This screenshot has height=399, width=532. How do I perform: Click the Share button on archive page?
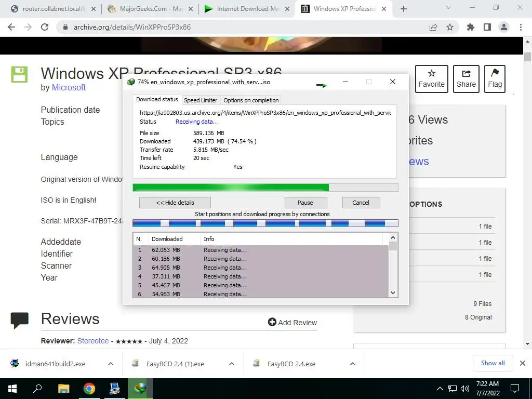point(466,79)
